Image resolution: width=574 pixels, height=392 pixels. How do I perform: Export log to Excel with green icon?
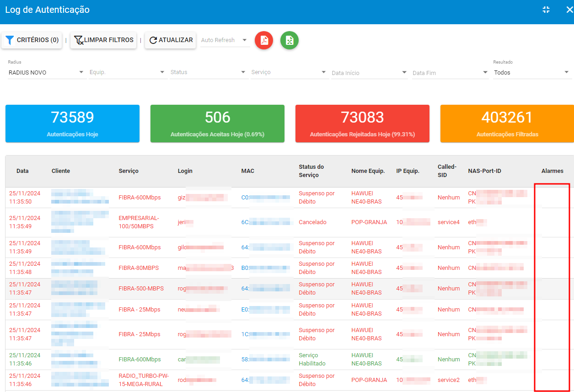tap(290, 40)
